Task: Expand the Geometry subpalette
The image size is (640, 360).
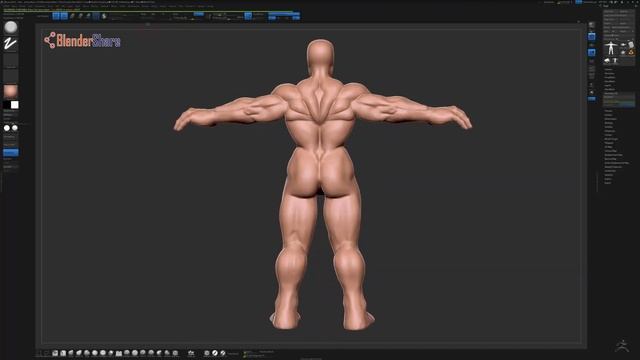Action: pyautogui.click(x=609, y=73)
